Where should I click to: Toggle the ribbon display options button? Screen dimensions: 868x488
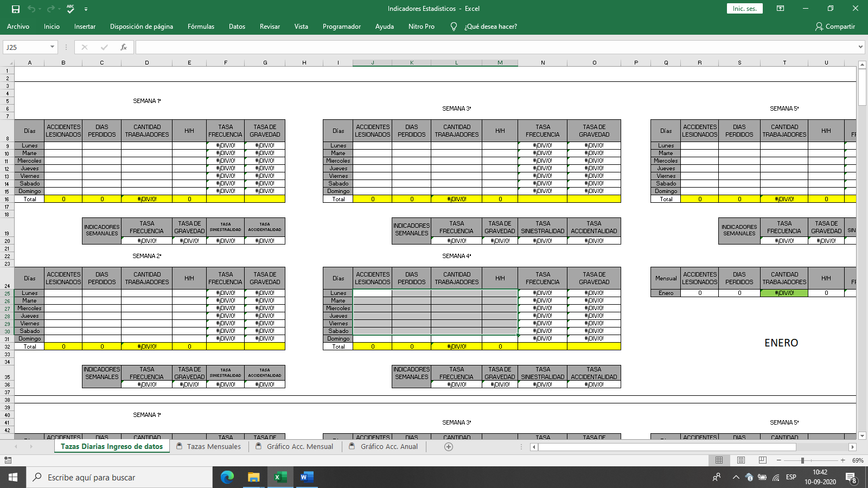coord(780,9)
